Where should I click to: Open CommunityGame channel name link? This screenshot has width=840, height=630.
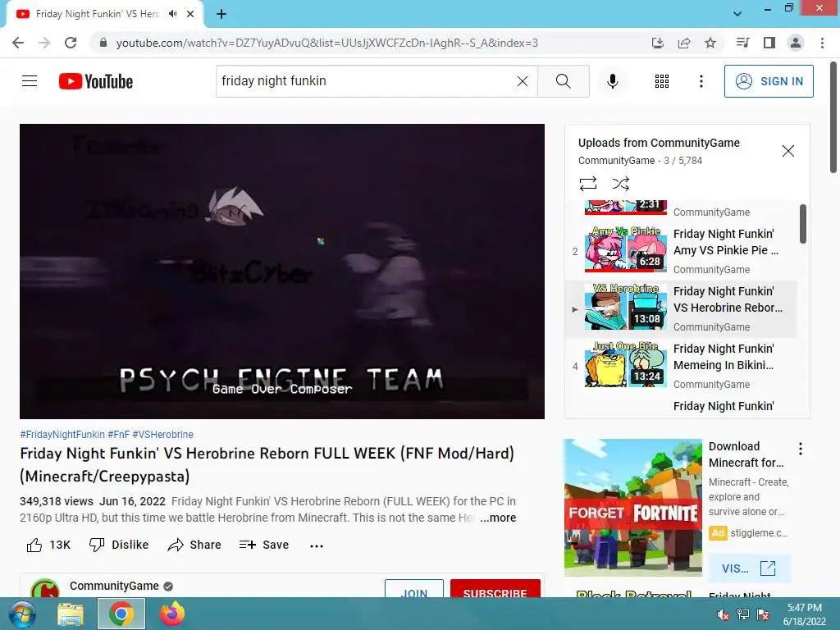(x=114, y=586)
